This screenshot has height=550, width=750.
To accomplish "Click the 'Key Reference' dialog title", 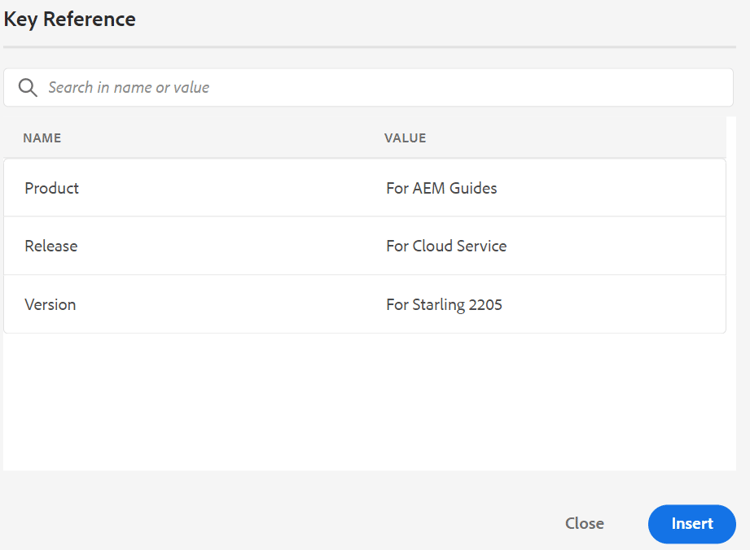I will 70,19.
